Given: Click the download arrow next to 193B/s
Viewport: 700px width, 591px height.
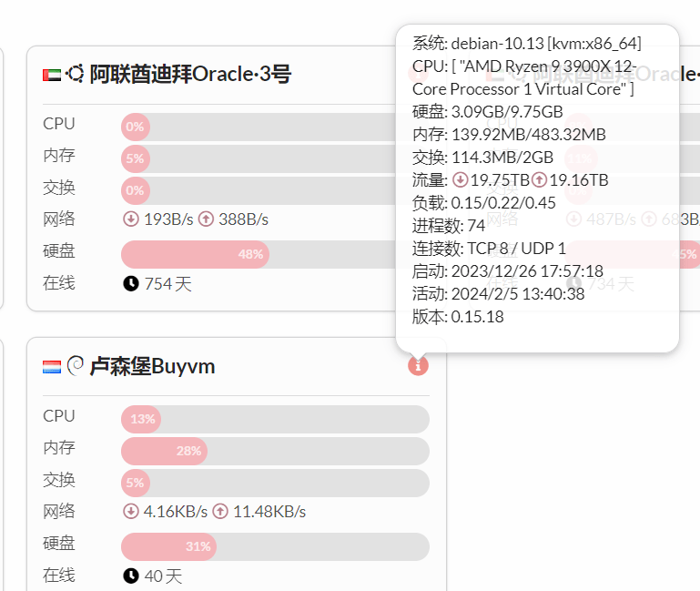Looking at the screenshot, I should click(130, 219).
